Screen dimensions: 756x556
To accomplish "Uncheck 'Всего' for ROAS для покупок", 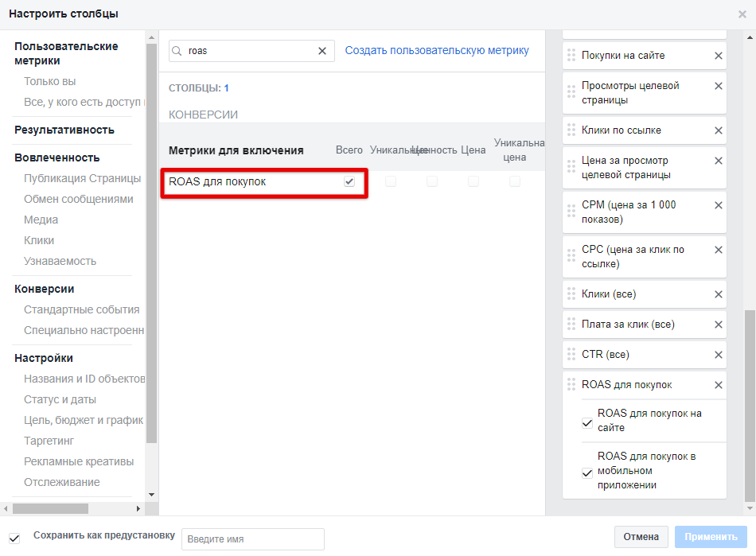I will [x=349, y=182].
